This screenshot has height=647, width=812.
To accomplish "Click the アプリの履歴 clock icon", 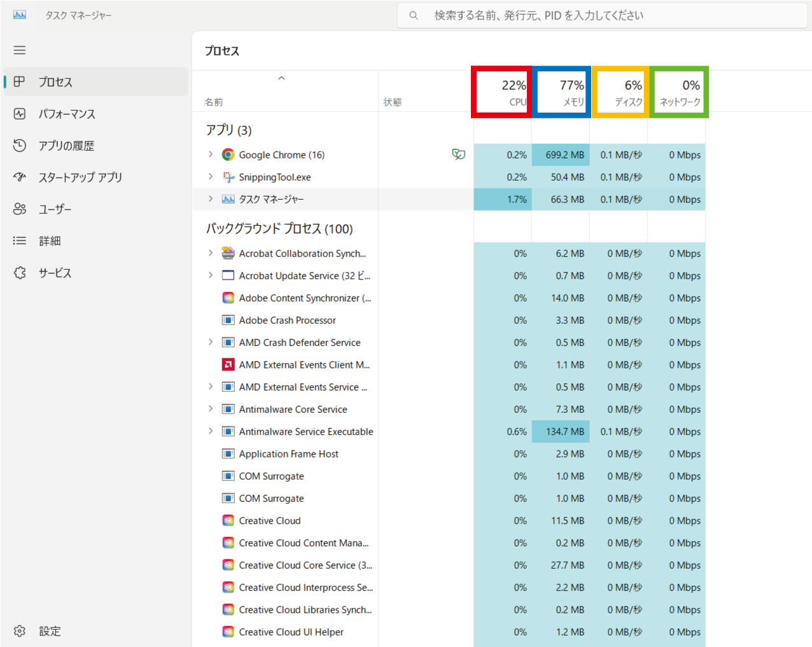I will [20, 145].
